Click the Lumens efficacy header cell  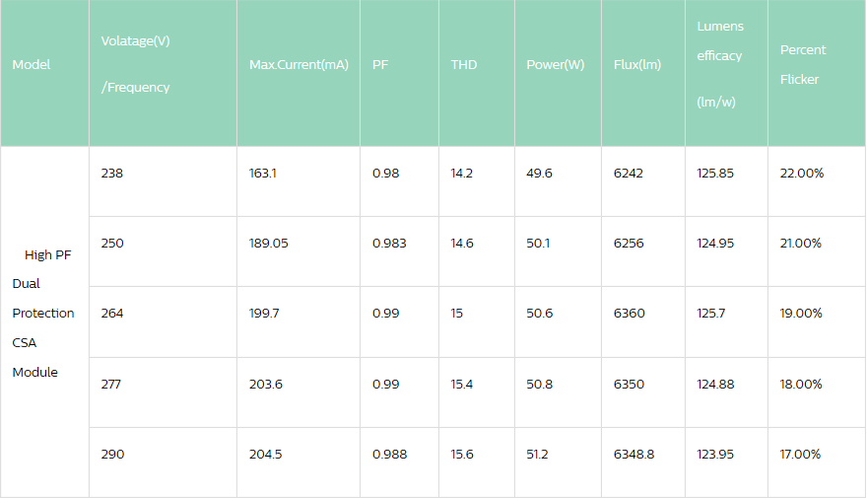(720, 65)
